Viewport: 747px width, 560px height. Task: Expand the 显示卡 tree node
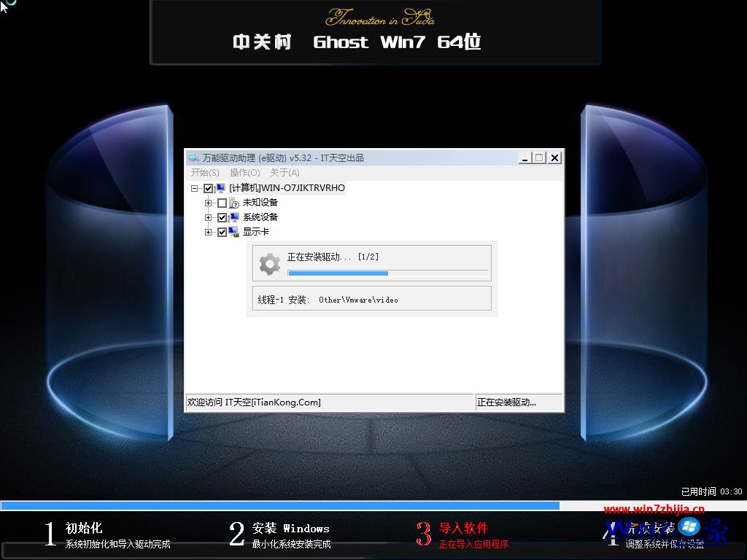[x=209, y=232]
